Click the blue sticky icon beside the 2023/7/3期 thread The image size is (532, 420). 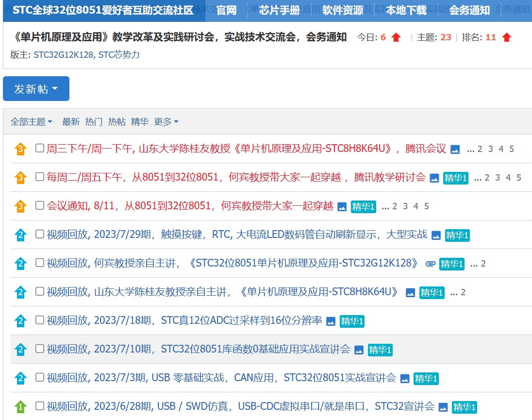pyautogui.click(x=20, y=378)
